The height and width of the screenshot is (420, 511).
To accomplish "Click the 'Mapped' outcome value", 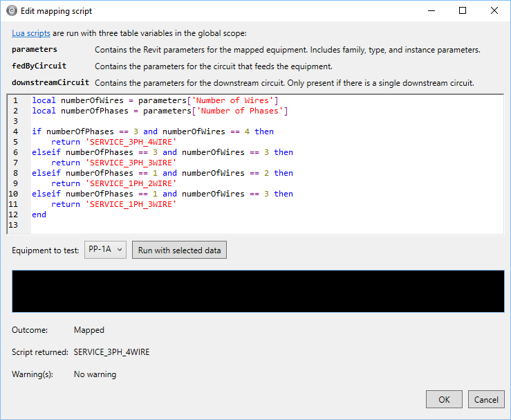I will click(x=89, y=330).
